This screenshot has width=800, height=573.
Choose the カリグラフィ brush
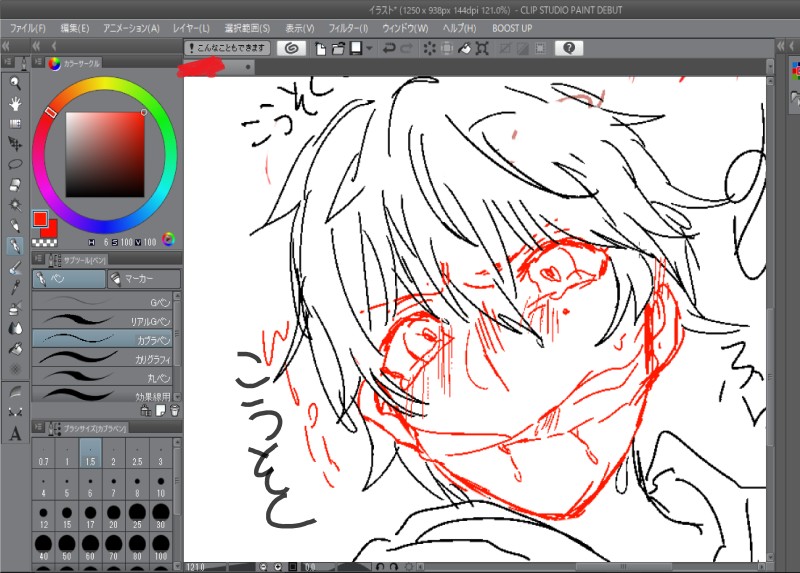click(102, 359)
